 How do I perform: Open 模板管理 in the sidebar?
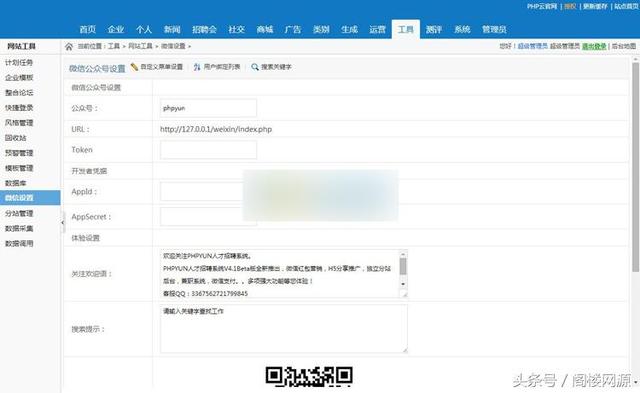(19, 168)
